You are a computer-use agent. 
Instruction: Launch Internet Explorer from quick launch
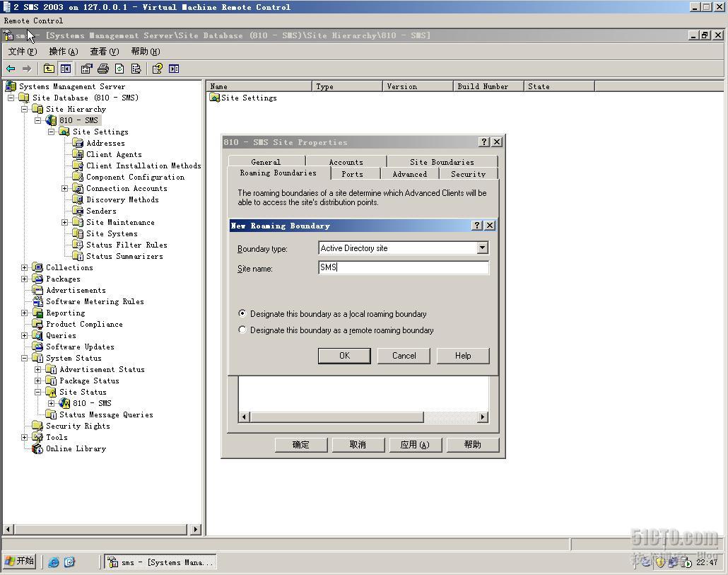pyautogui.click(x=54, y=562)
